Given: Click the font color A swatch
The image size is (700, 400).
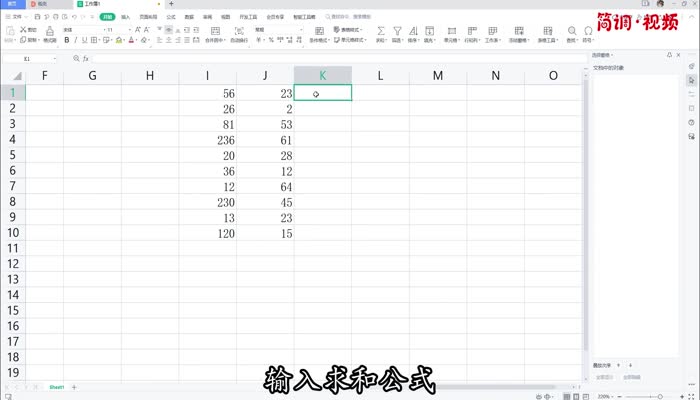Looking at the screenshot, I should tap(130, 41).
